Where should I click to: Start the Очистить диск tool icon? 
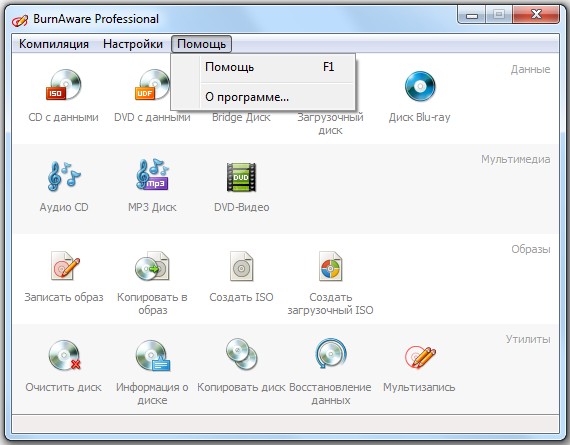[64, 355]
